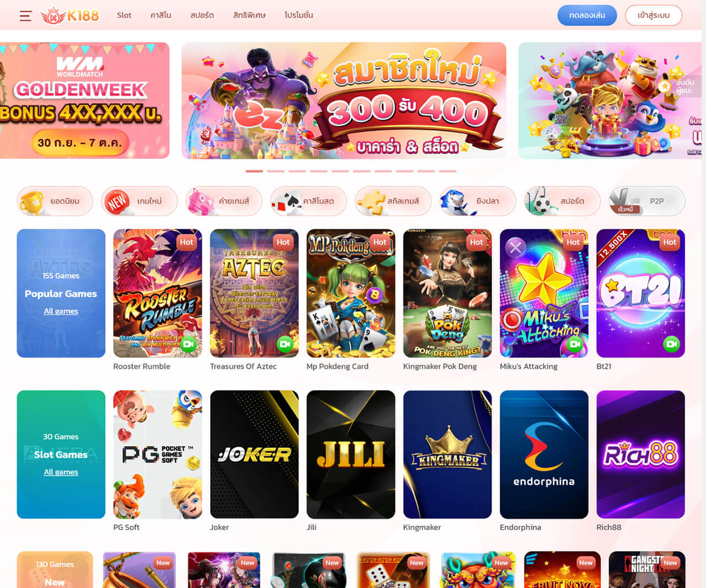Open the Slot menu item

pyautogui.click(x=124, y=15)
